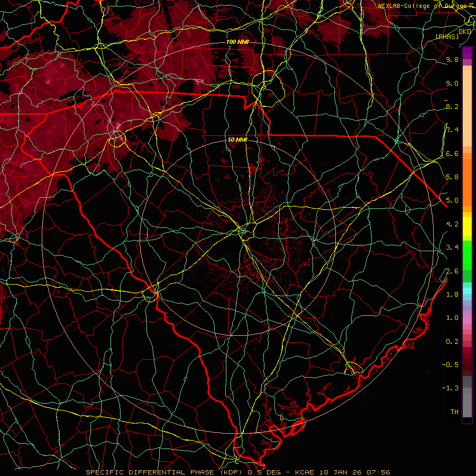Screen dimensions: 476x476
Task: Pick the bright green segment of the color bar
Action: (x=467, y=255)
